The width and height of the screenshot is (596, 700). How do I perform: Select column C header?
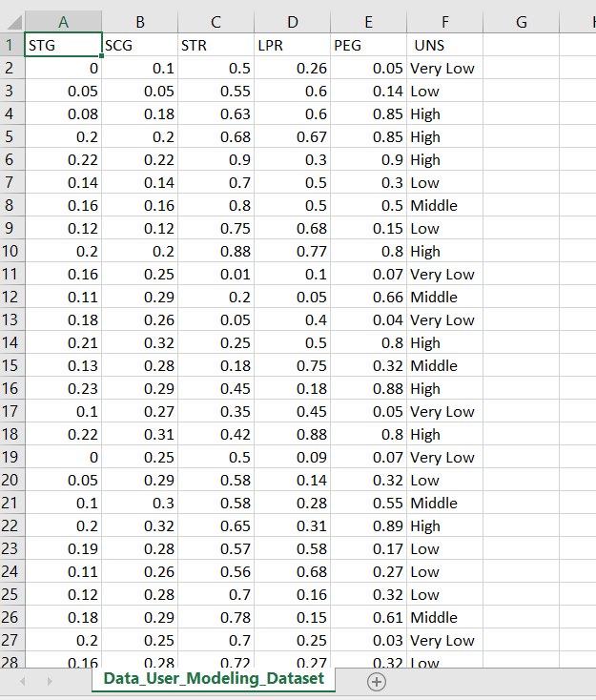(216, 21)
